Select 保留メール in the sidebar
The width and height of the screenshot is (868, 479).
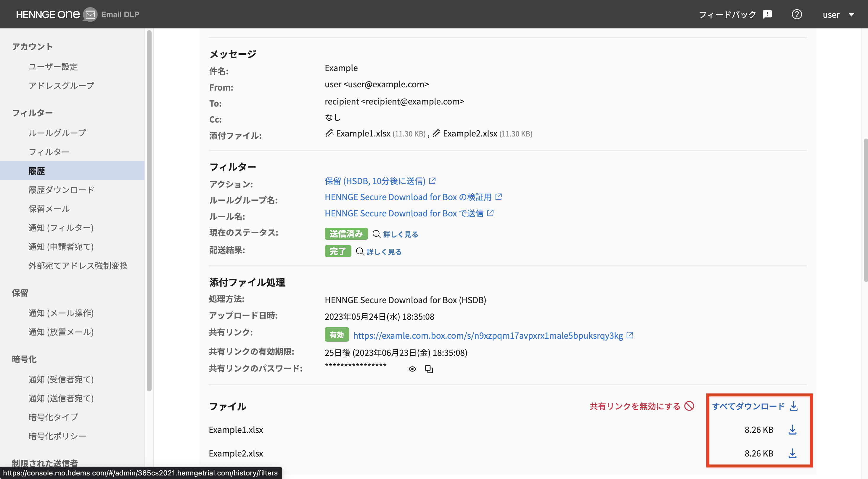click(x=49, y=209)
